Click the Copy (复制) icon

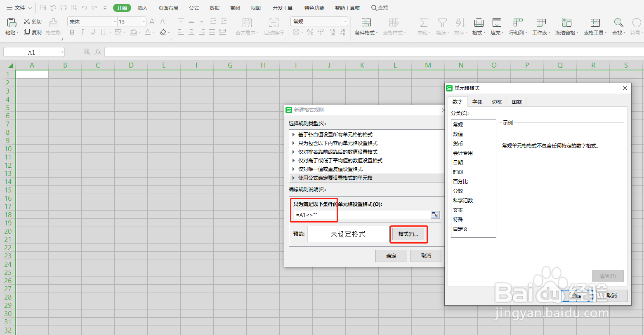point(27,32)
